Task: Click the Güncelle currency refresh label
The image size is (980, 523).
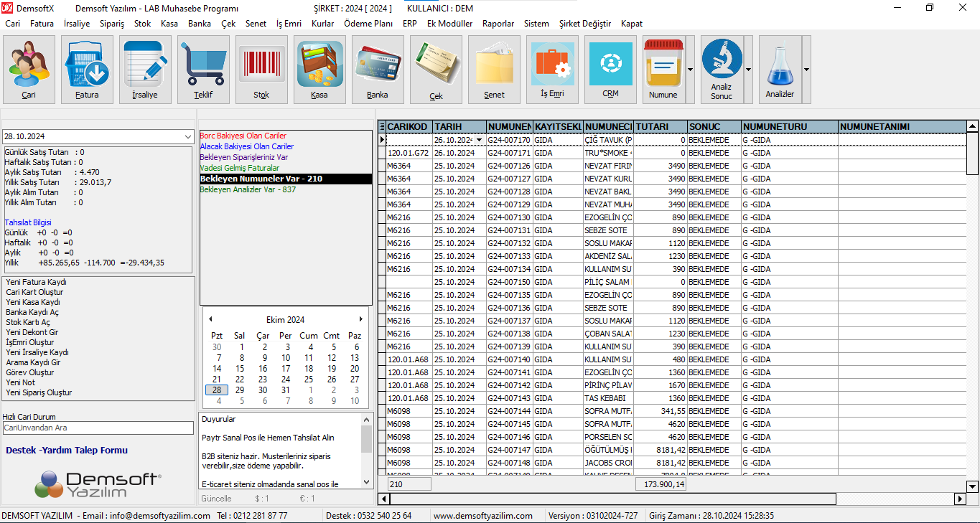Action: click(x=217, y=499)
